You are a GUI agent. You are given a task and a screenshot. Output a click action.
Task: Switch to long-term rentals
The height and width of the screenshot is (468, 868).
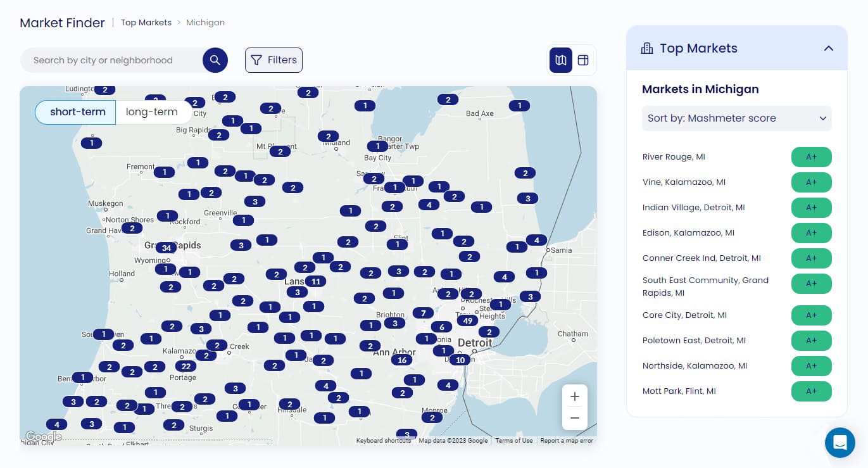coord(152,112)
